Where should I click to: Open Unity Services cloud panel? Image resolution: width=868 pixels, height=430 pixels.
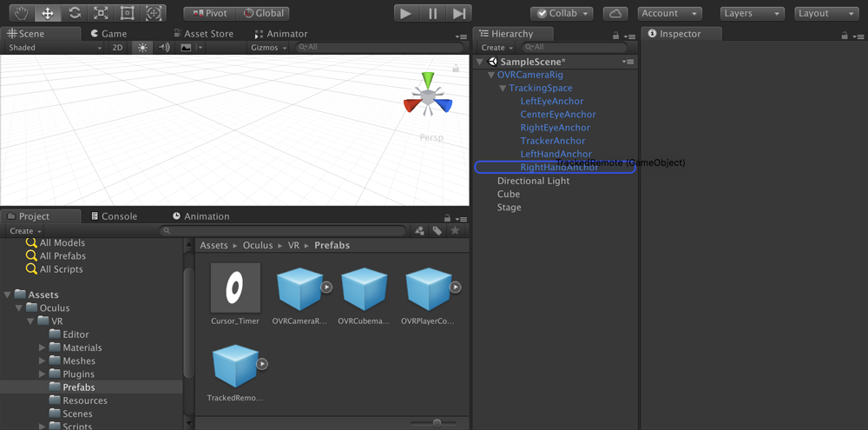coord(615,13)
